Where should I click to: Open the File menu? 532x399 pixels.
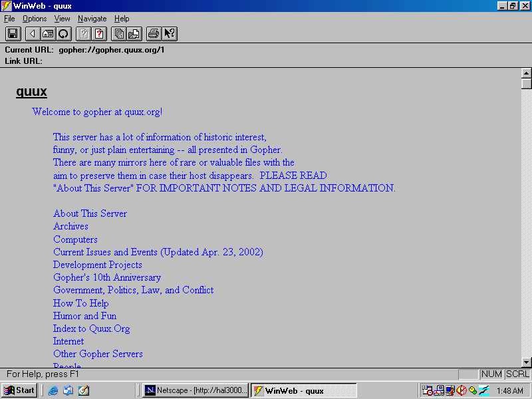(9, 19)
